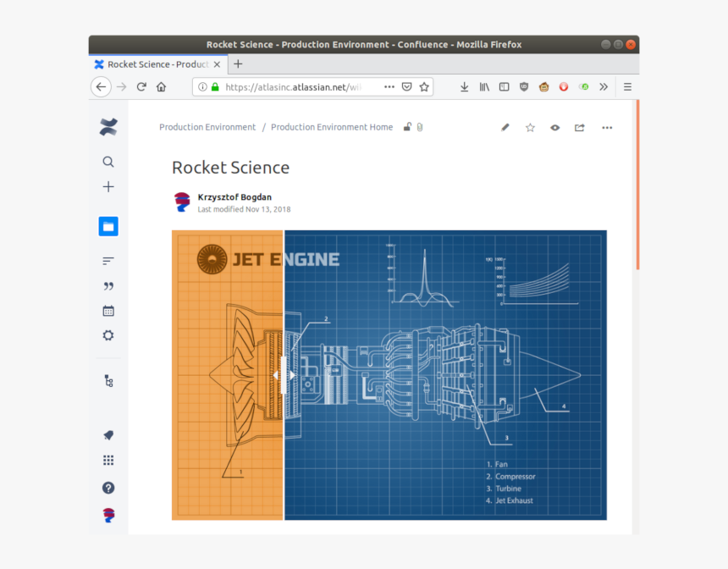
Task: Click the attachments paperclip icon
Action: tap(420, 127)
